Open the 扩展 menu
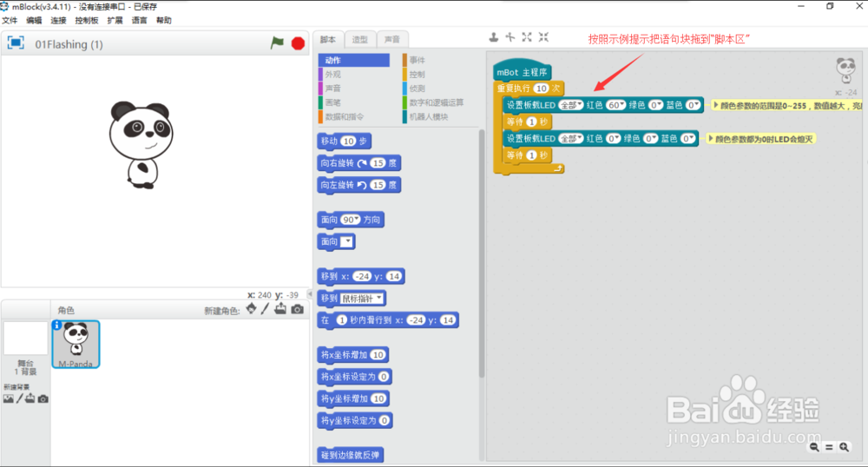This screenshot has height=467, width=868. 115,21
